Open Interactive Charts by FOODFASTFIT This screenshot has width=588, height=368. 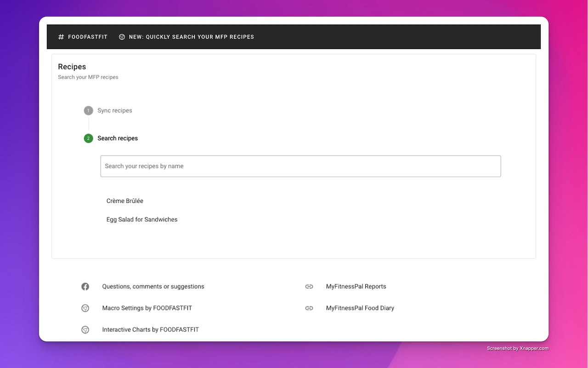(x=151, y=330)
